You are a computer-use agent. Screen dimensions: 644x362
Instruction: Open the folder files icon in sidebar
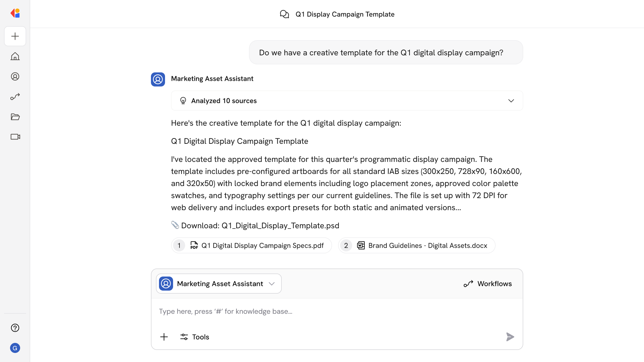tap(15, 117)
